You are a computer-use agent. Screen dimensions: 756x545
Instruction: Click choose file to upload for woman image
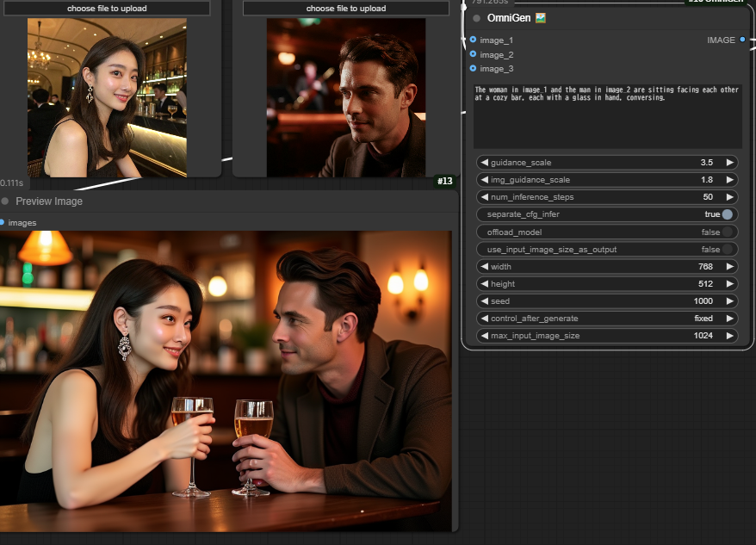coord(107,9)
